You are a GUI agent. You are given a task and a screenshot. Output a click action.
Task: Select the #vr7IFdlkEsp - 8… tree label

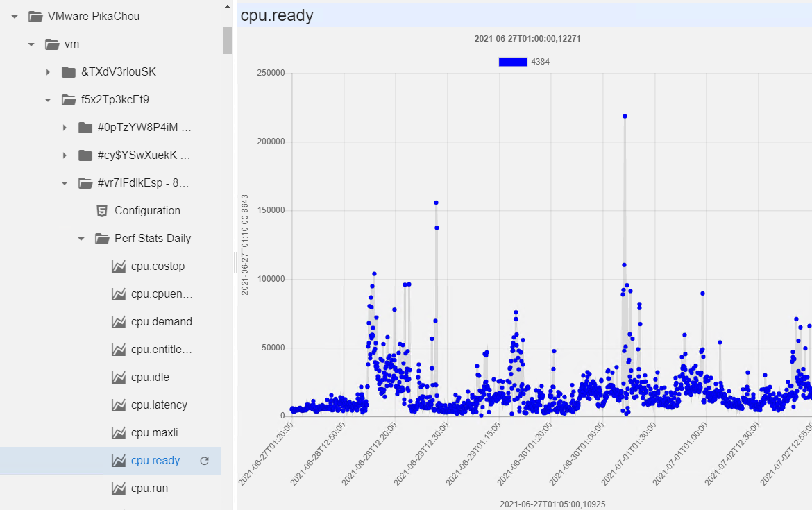143,183
